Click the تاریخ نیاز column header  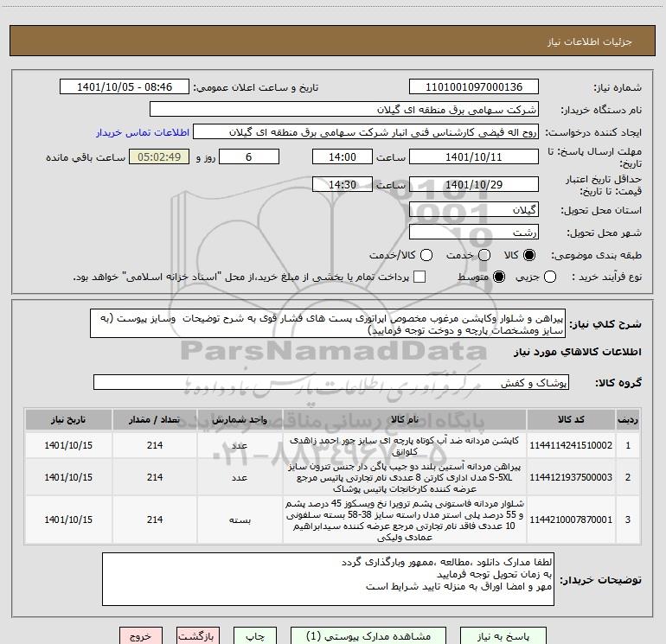click(x=68, y=420)
